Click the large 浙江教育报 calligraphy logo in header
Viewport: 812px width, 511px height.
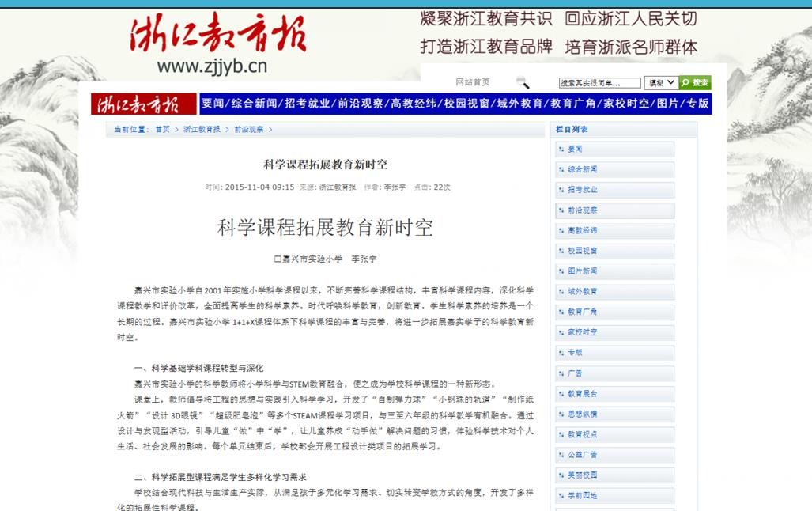click(x=218, y=33)
